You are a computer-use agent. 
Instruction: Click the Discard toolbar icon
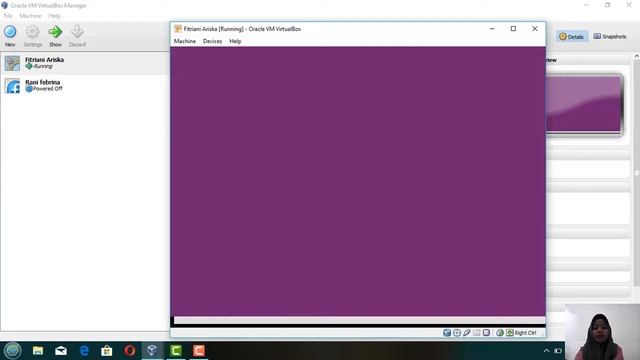coord(77,32)
